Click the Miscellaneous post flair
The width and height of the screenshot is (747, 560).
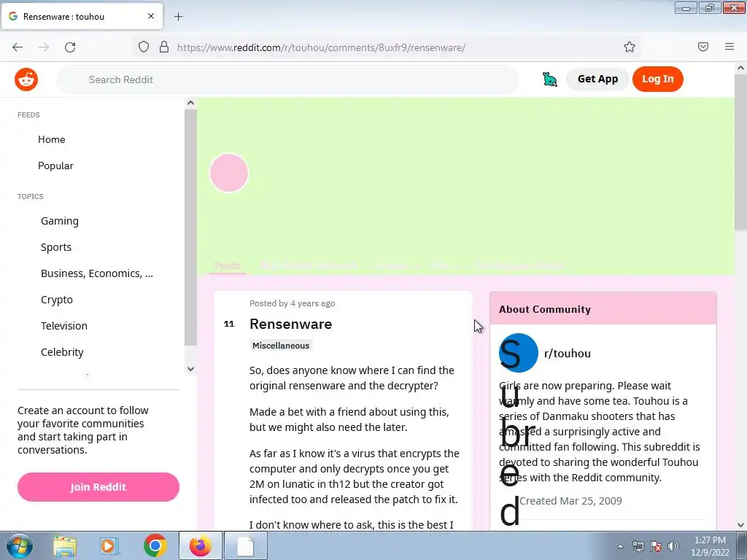[281, 345]
